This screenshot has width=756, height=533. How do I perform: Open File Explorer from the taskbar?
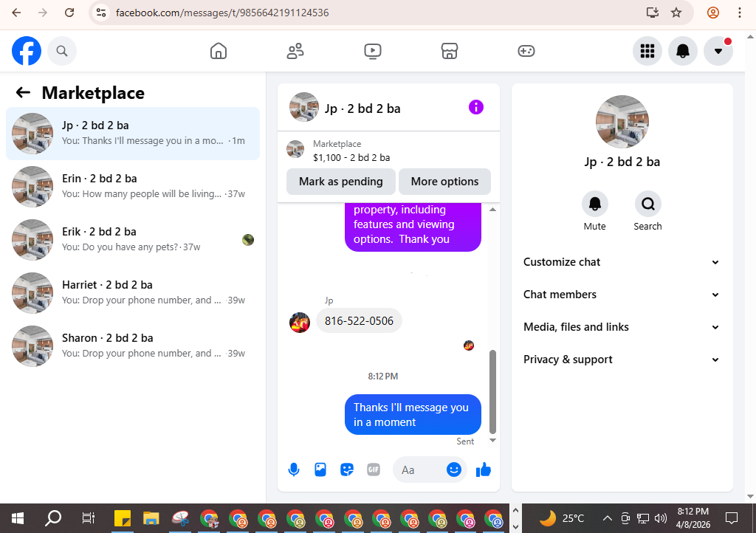click(x=151, y=518)
